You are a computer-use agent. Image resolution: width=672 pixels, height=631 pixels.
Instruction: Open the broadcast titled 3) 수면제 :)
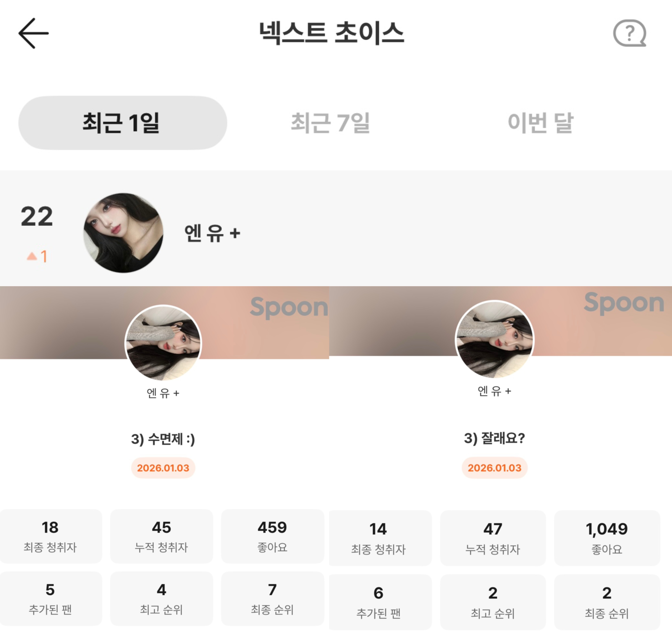pyautogui.click(x=163, y=439)
